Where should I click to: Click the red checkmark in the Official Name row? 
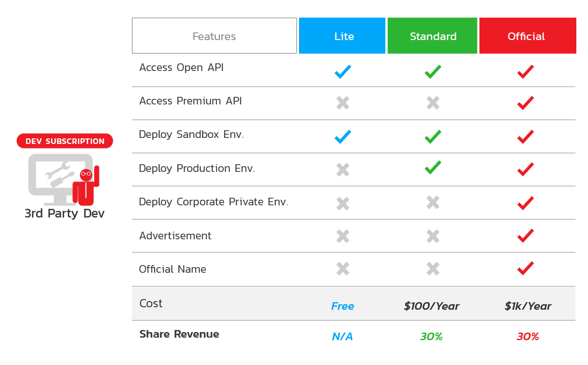[x=525, y=268]
